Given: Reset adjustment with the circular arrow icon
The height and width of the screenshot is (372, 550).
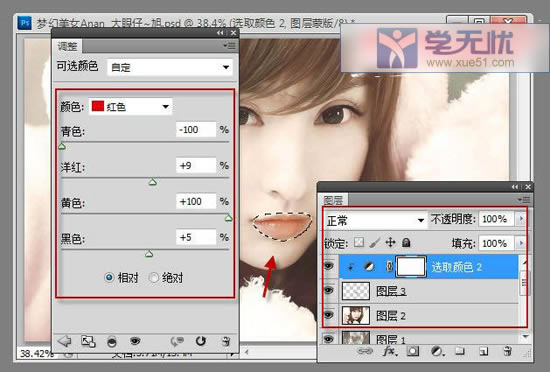Looking at the screenshot, I should tap(201, 340).
